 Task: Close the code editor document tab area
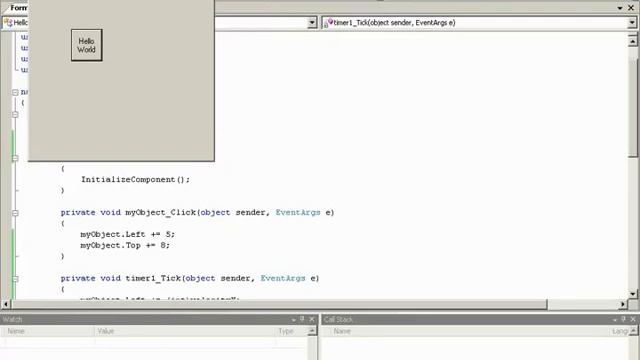[x=631, y=8]
